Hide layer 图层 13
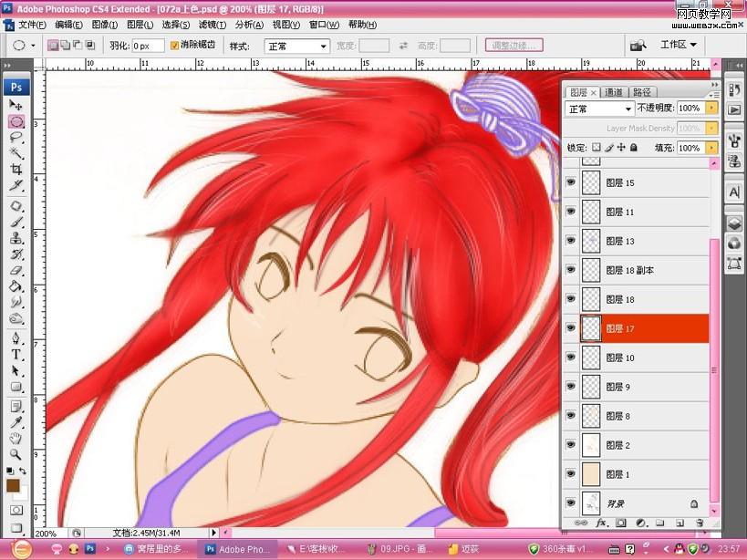The height and width of the screenshot is (560, 747). point(571,241)
